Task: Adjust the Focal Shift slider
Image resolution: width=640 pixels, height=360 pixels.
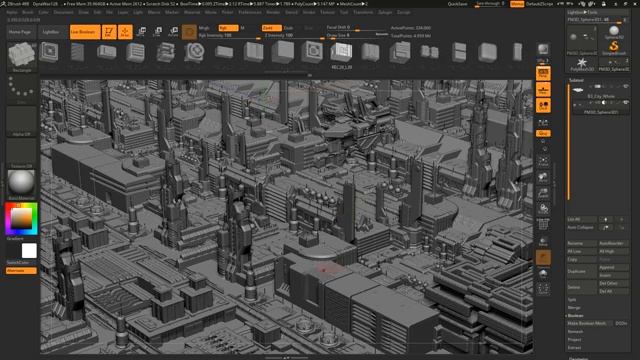Action: [356, 28]
